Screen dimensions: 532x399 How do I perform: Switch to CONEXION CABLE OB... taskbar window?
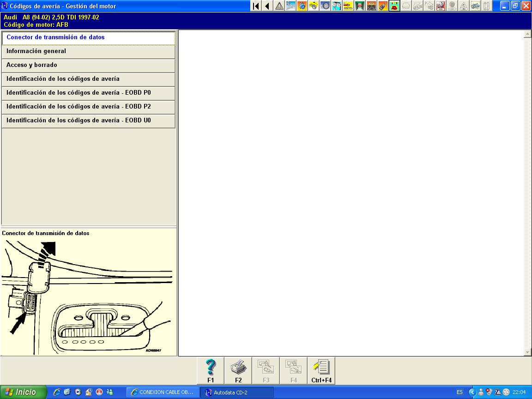click(162, 392)
